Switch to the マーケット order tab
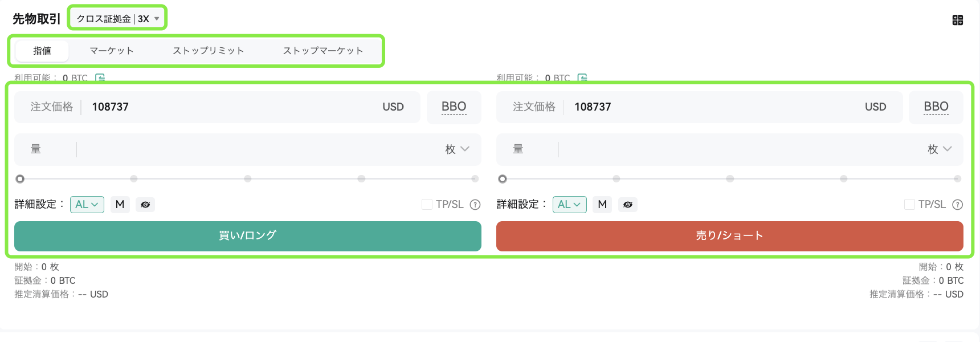This screenshot has height=342, width=980. (112, 51)
